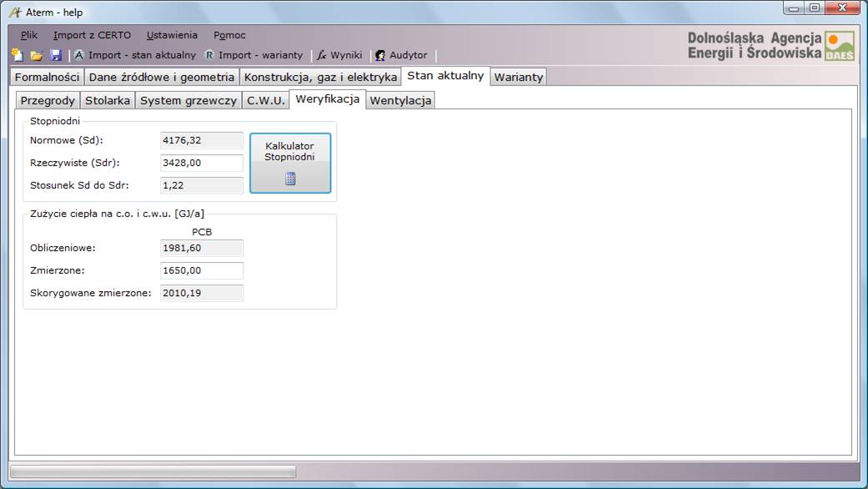Open the System grzewczy sub-tab
The height and width of the screenshot is (489, 868).
click(188, 100)
